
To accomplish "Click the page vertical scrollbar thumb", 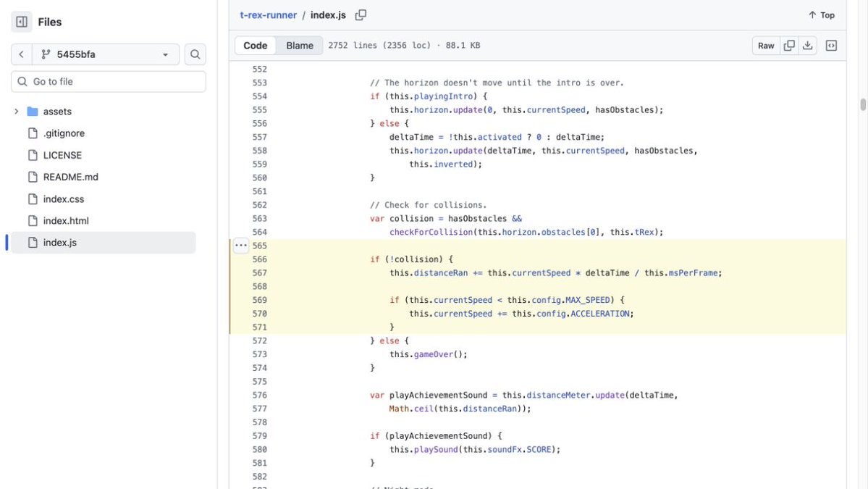I will 862,104.
